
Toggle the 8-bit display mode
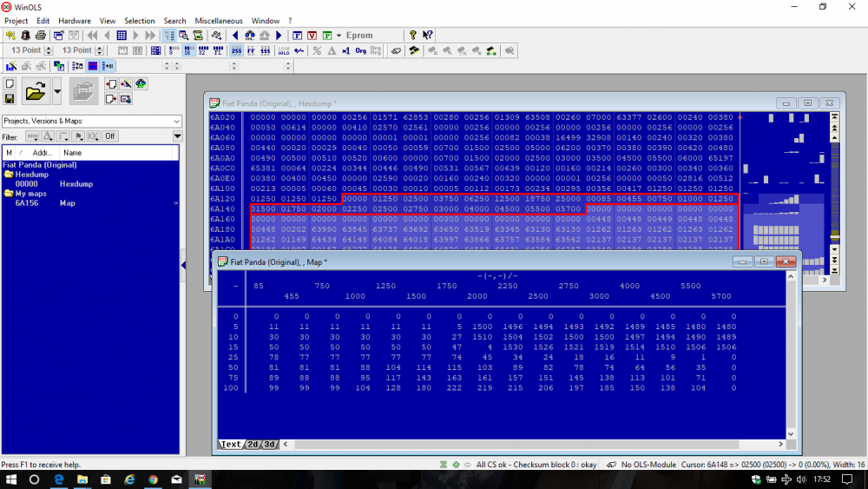pyautogui.click(x=174, y=51)
